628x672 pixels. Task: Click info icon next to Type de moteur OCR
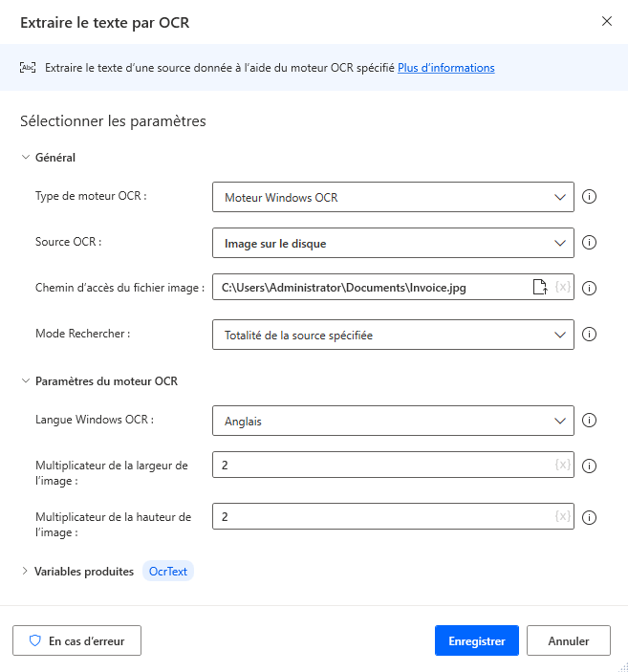(x=590, y=198)
